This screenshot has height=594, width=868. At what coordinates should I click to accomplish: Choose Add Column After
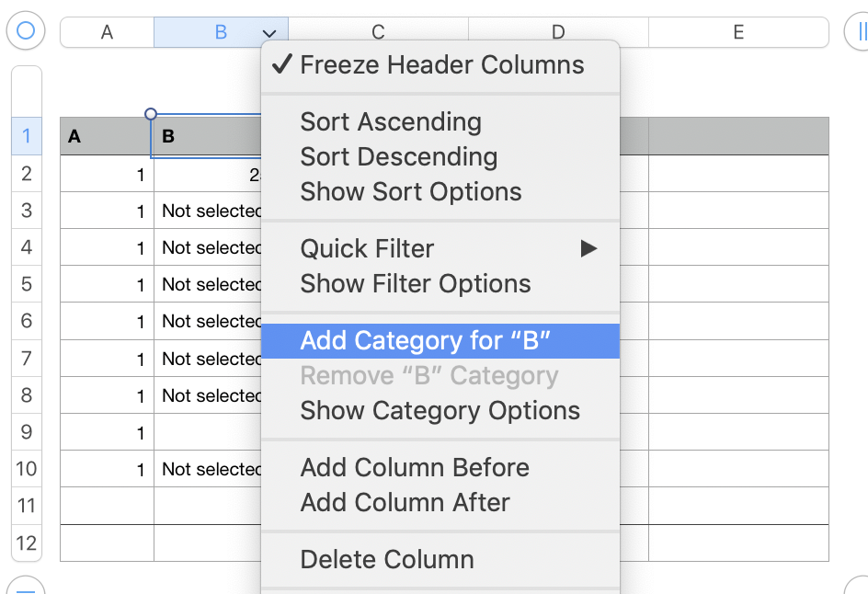[x=405, y=503]
